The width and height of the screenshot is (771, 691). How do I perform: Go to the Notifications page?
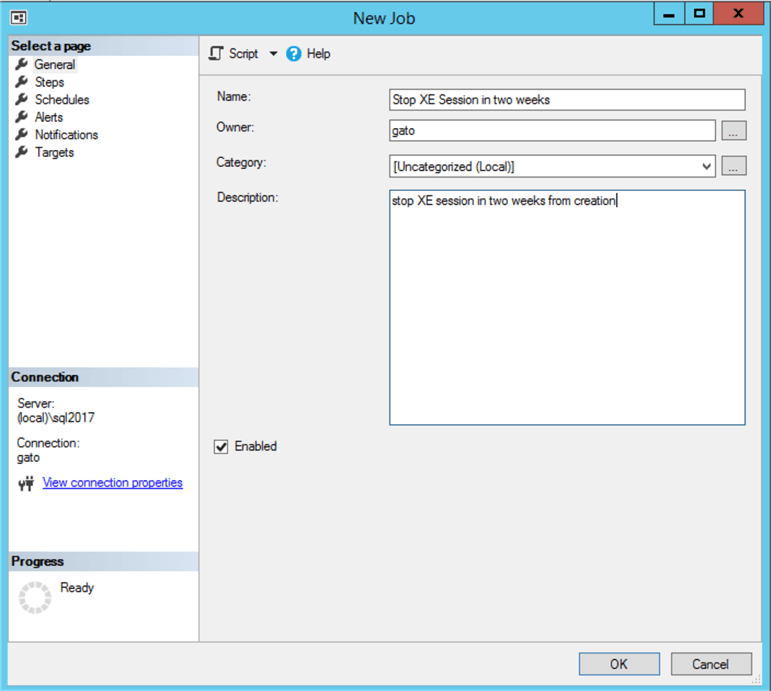point(66,135)
